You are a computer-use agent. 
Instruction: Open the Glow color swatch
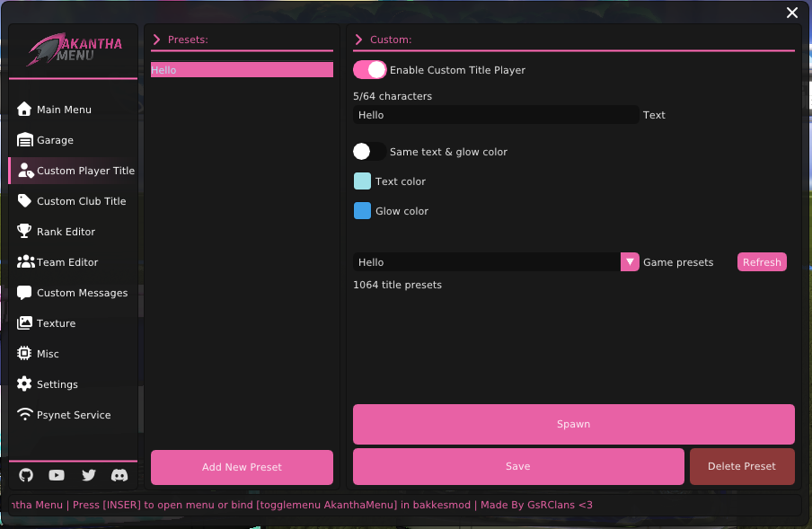(x=362, y=211)
